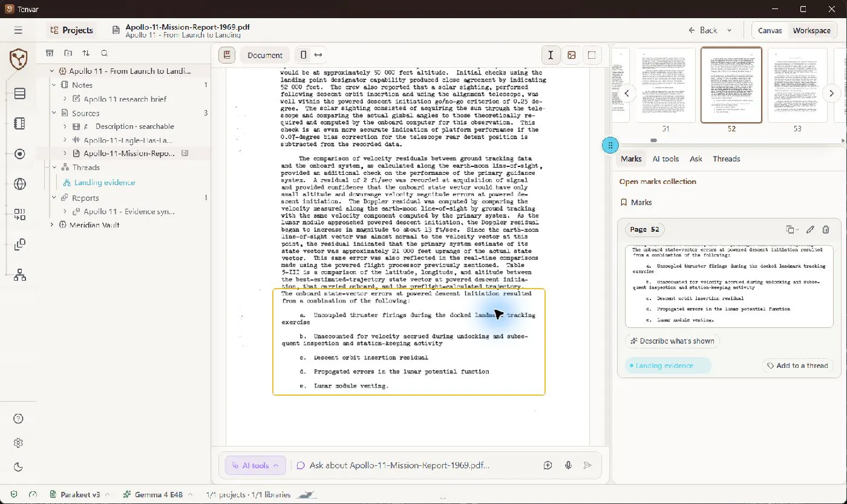Click the send arrow in the ask bar

click(587, 465)
